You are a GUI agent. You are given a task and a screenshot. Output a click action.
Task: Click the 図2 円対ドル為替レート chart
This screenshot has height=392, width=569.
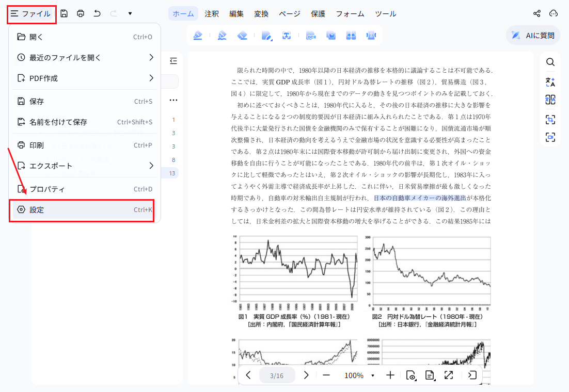coord(428,272)
